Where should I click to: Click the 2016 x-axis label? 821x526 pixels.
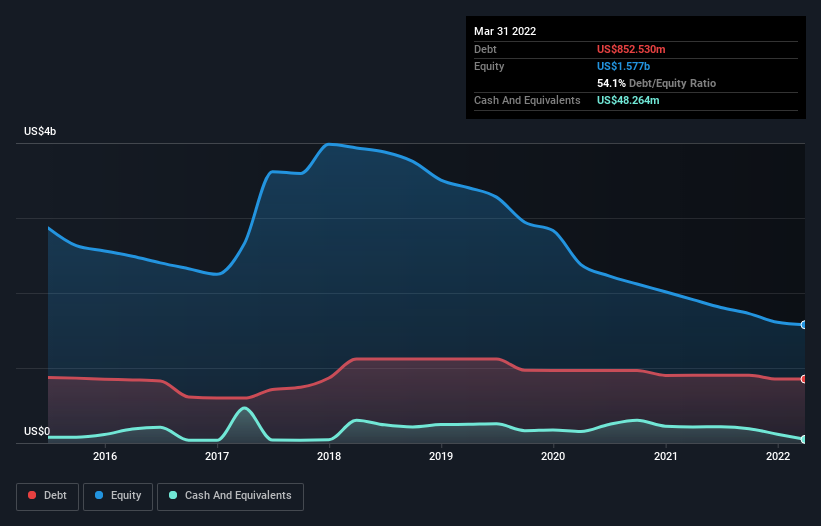105,456
